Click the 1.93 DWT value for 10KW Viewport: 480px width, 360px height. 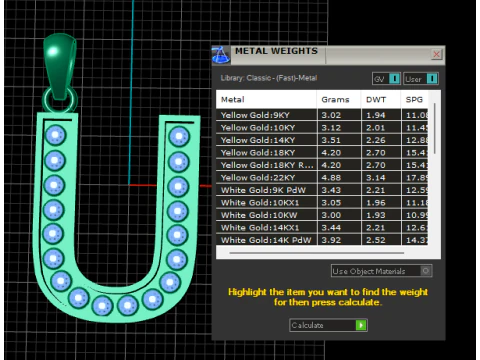(x=376, y=215)
